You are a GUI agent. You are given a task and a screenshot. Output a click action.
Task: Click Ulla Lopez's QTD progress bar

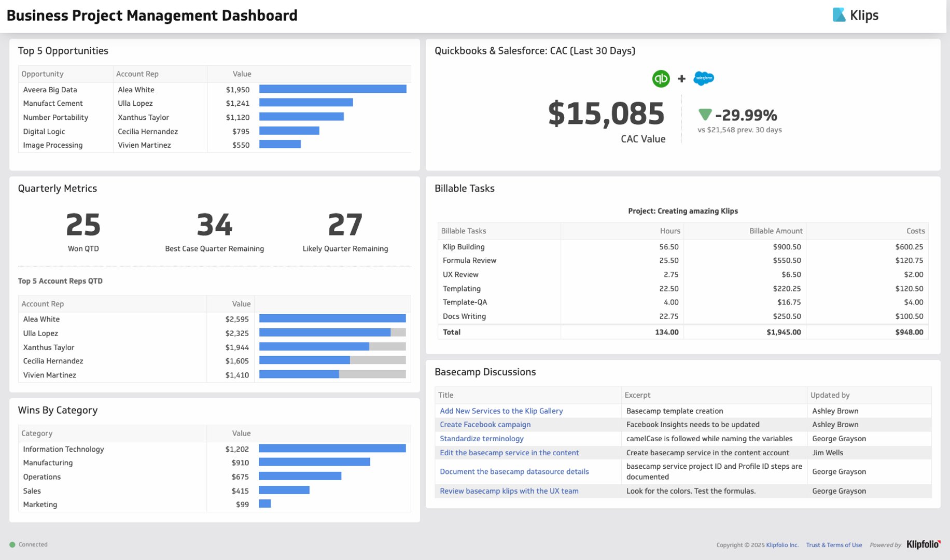(332, 332)
